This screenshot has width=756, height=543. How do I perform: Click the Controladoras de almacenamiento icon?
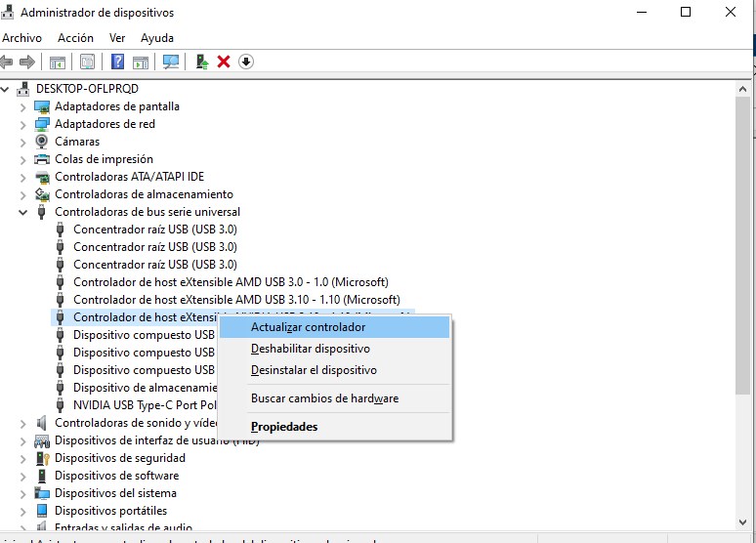(x=42, y=194)
